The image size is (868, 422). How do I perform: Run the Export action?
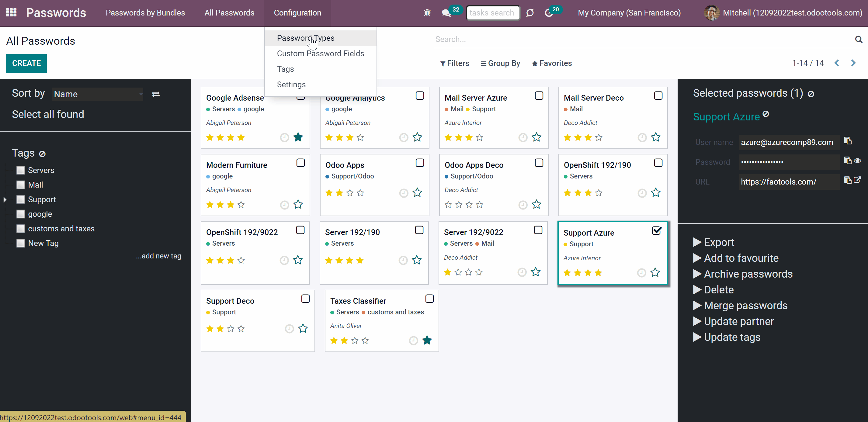713,242
